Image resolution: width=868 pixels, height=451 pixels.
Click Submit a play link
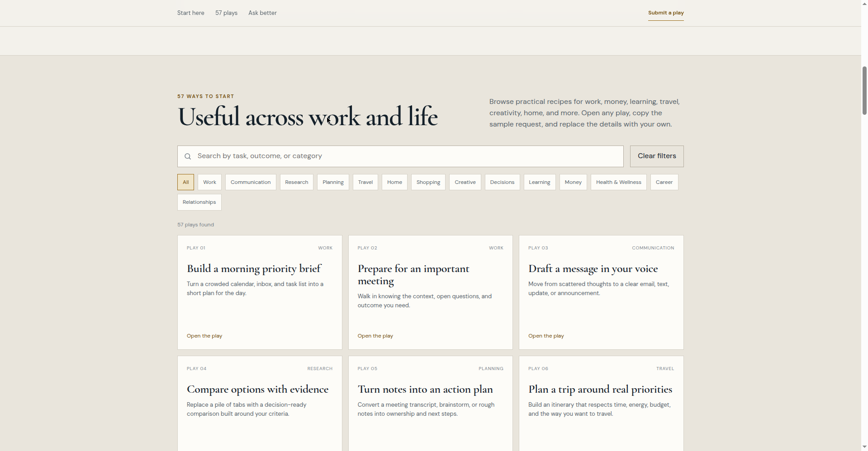pos(666,13)
